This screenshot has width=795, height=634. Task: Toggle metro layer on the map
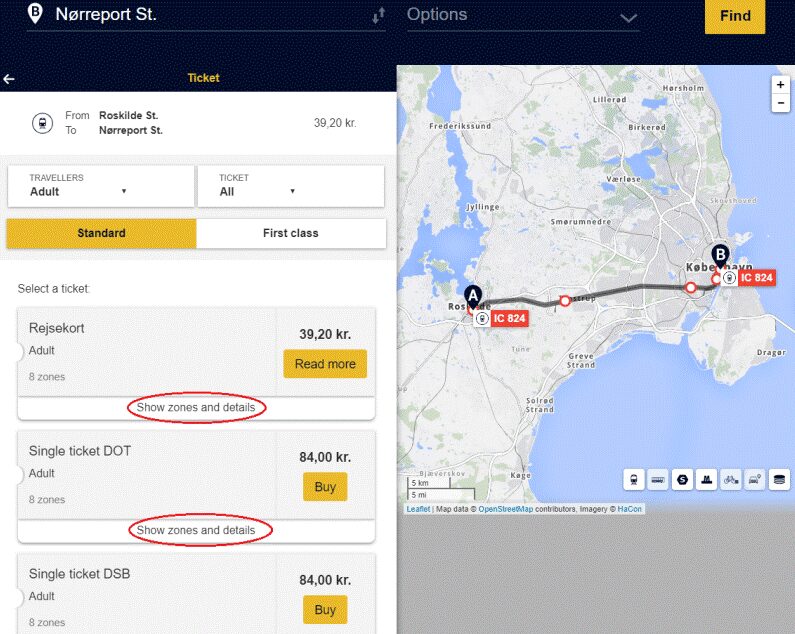tap(706, 480)
